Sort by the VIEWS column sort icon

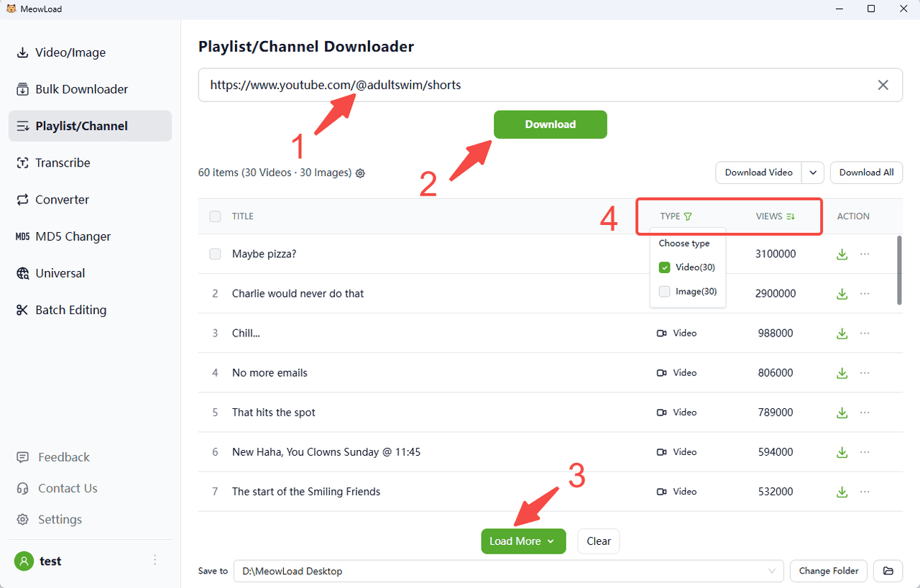[791, 216]
